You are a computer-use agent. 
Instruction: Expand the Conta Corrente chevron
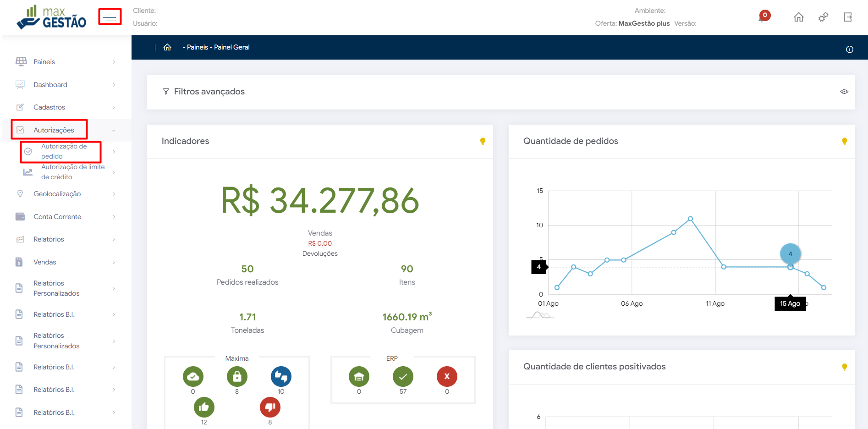pos(114,217)
